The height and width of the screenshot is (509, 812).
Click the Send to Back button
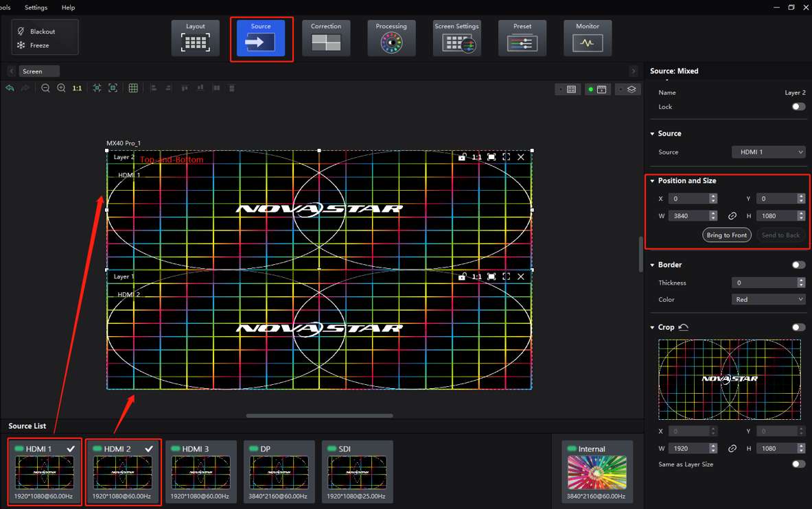click(x=780, y=235)
